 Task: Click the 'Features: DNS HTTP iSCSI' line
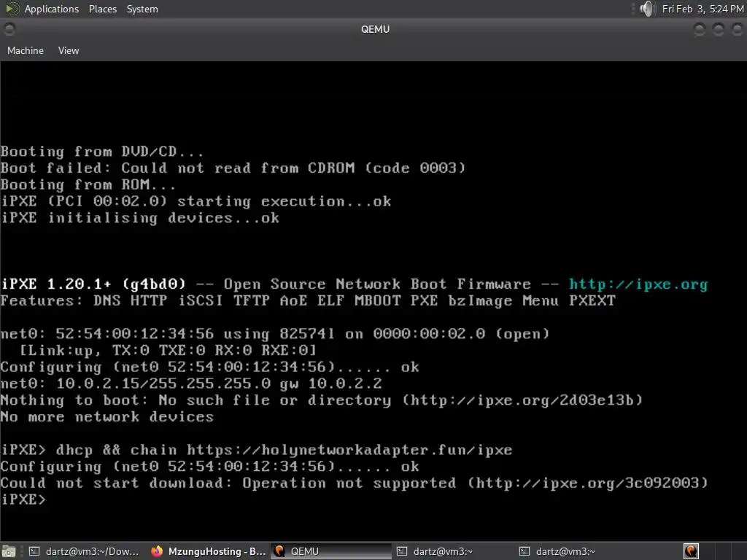(308, 301)
